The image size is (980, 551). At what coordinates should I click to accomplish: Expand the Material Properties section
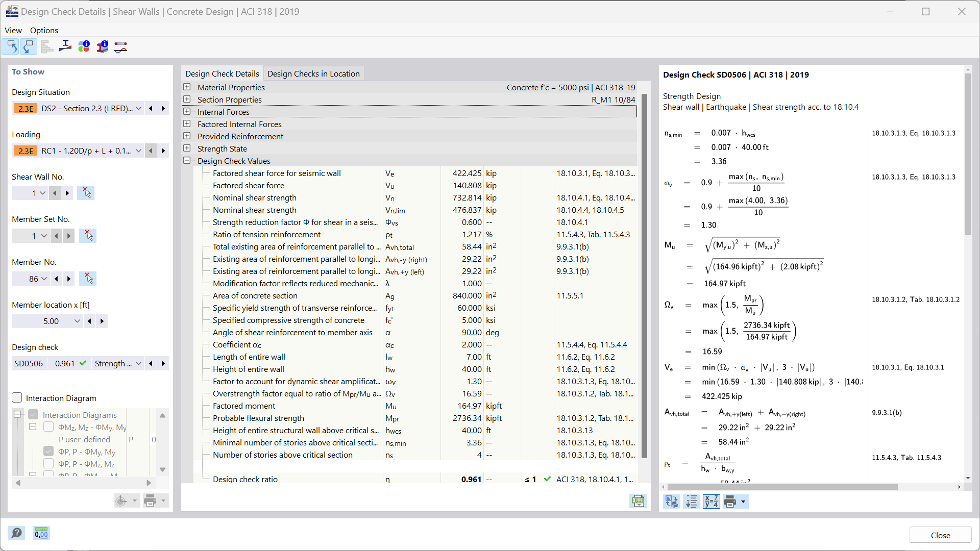(187, 87)
